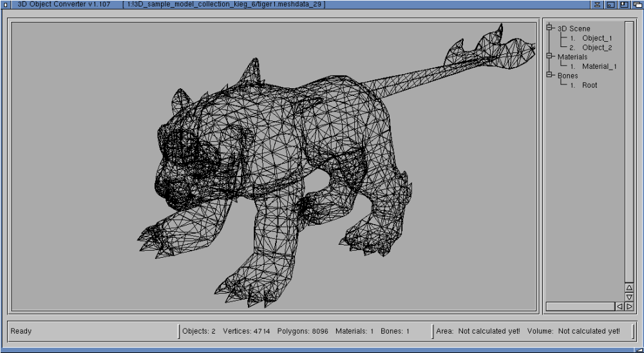Image resolution: width=644 pixels, height=353 pixels.
Task: Click the 'Bones: 1' status entry
Action: click(395, 331)
